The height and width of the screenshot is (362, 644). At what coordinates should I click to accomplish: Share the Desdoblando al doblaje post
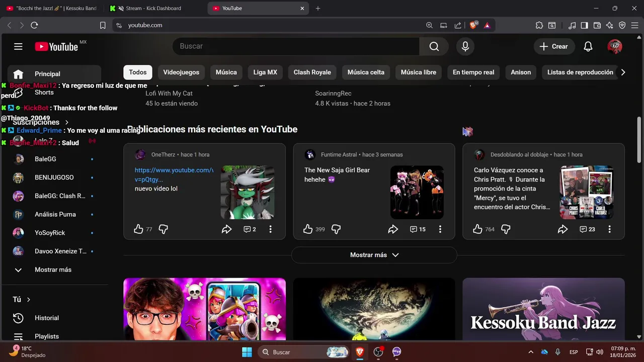pos(562,229)
